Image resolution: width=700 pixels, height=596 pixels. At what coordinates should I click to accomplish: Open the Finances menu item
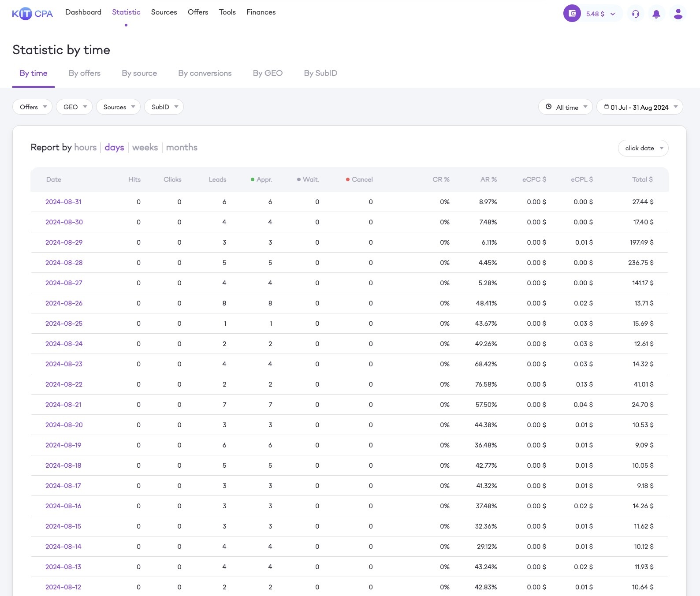click(x=261, y=12)
